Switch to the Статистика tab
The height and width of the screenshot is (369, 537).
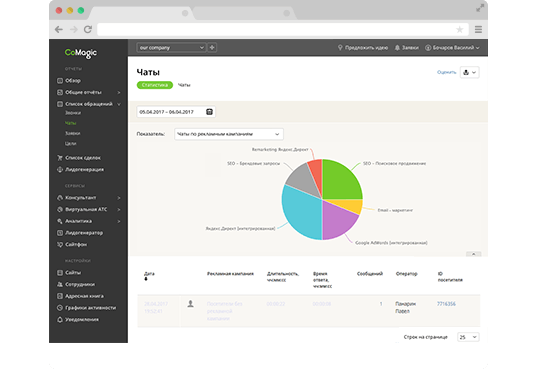click(155, 85)
